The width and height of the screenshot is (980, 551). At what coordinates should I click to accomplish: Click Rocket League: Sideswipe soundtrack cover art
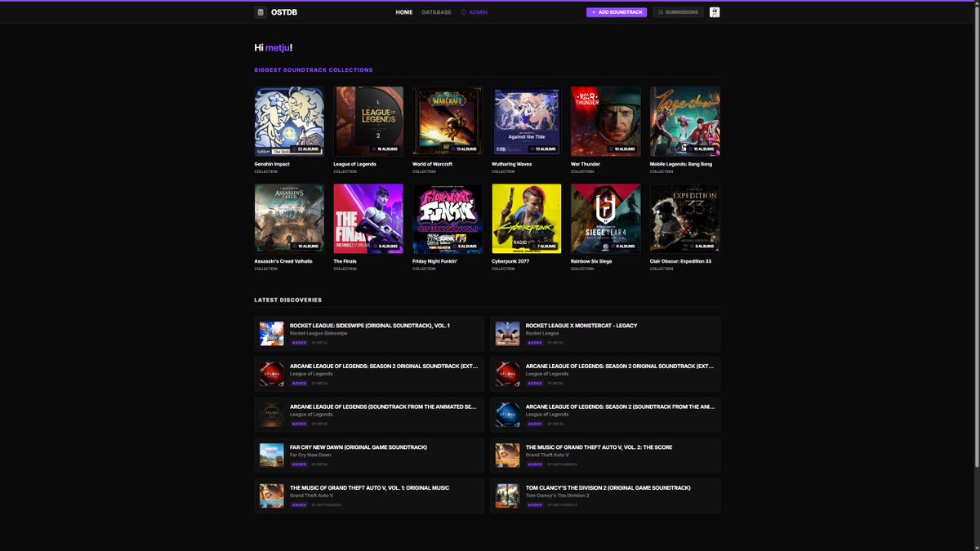tap(272, 334)
